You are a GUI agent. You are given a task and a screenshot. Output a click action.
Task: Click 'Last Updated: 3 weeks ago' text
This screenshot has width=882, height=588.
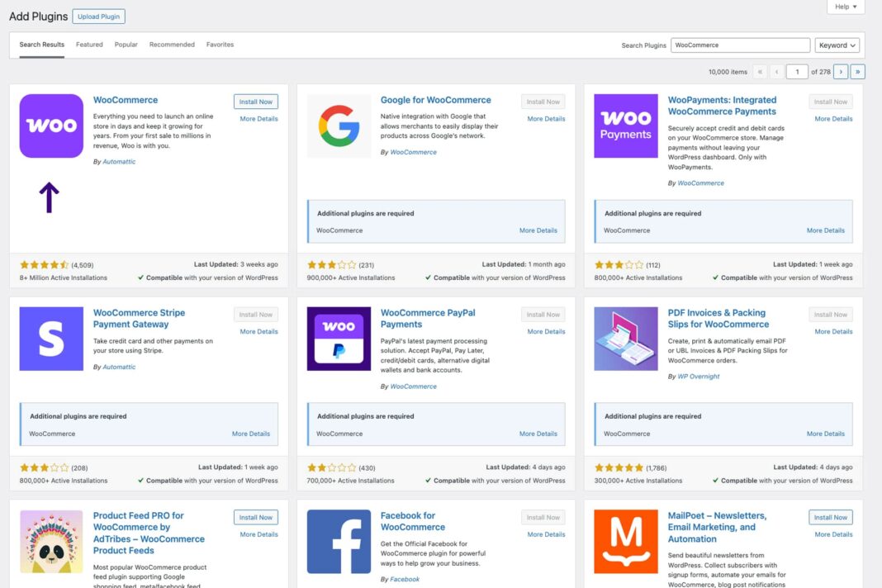pos(235,264)
